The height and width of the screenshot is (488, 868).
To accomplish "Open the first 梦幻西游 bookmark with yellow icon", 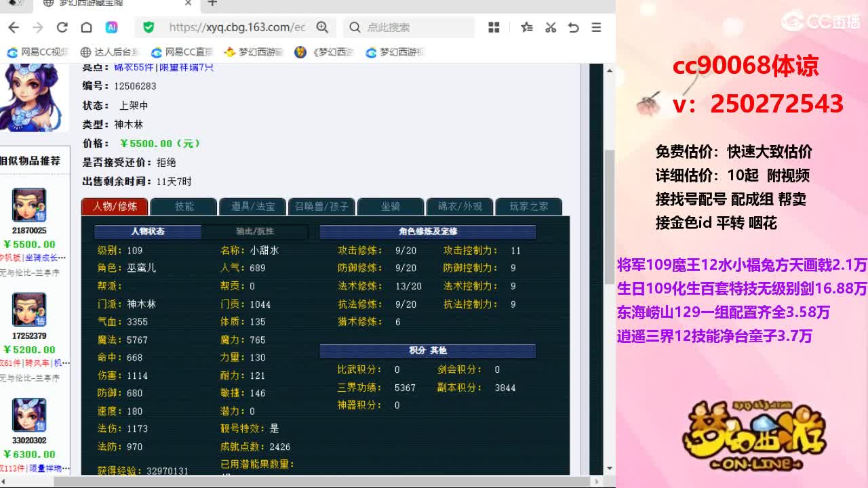I will [253, 52].
